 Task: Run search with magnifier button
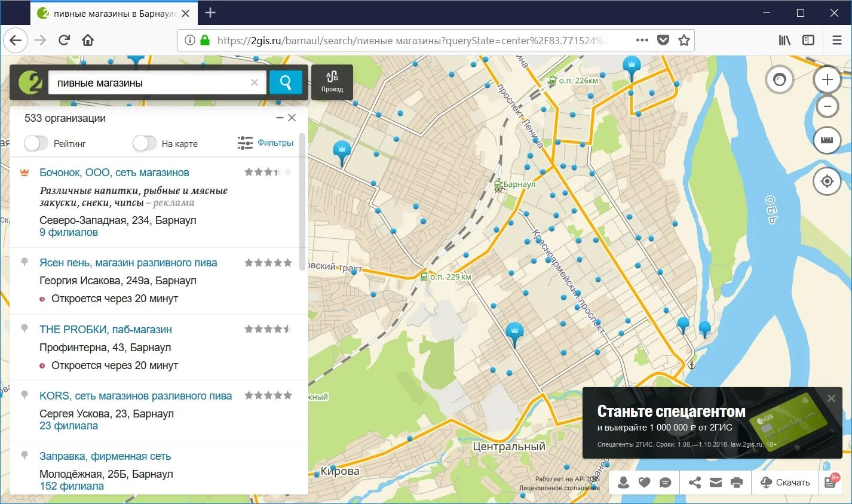(286, 82)
